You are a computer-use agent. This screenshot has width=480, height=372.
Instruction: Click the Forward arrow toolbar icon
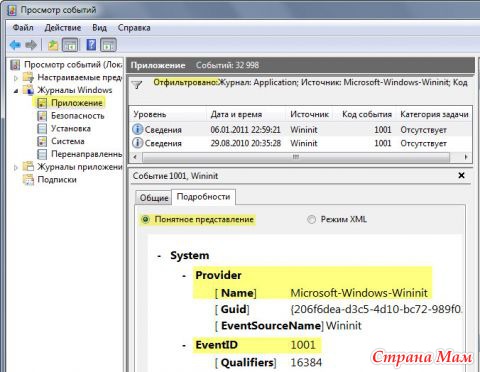click(31, 45)
